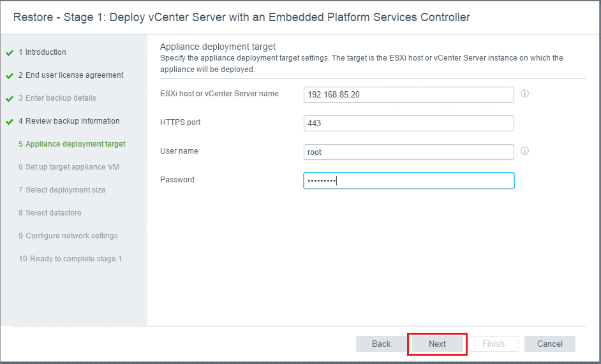The width and height of the screenshot is (601, 364).
Task: Click the 'Appliance deployment target' heading
Action: 218,47
